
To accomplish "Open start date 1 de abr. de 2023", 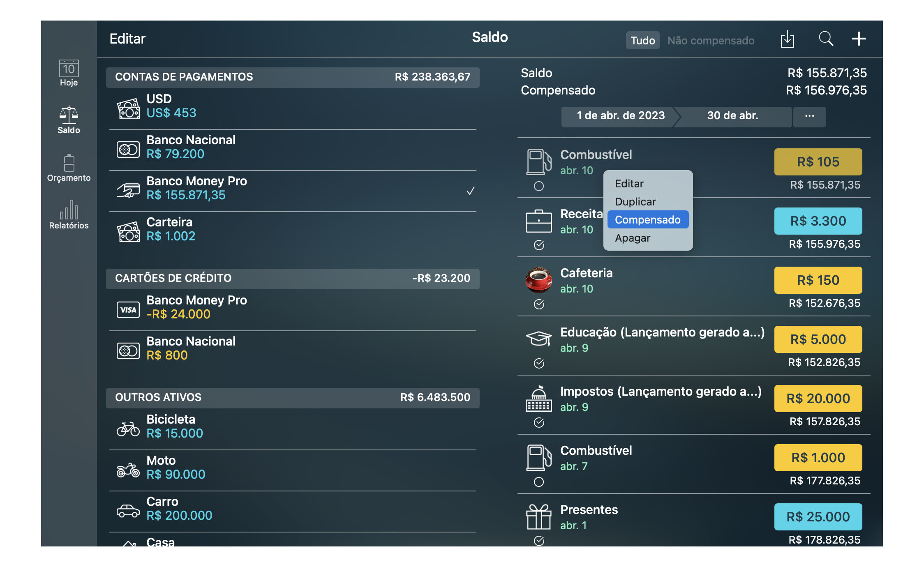I will (621, 115).
